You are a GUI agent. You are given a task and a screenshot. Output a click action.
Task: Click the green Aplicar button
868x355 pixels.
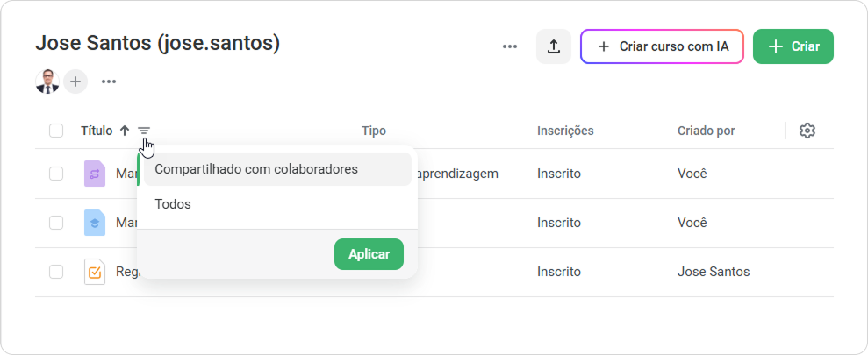click(369, 254)
